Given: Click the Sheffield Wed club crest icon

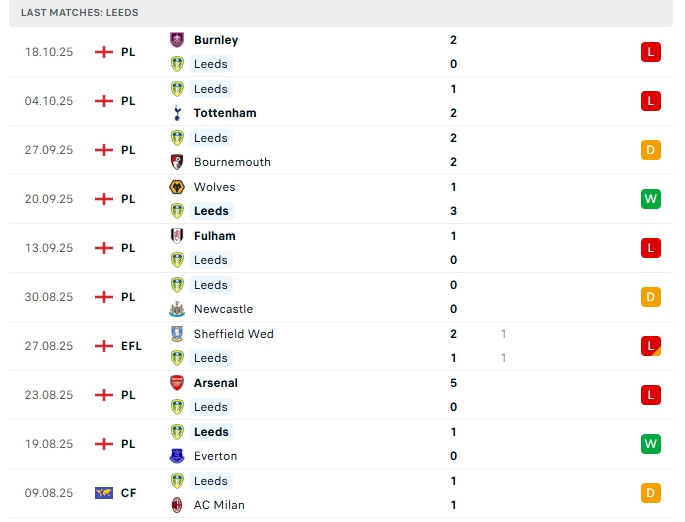Looking at the screenshot, I should click(177, 334).
